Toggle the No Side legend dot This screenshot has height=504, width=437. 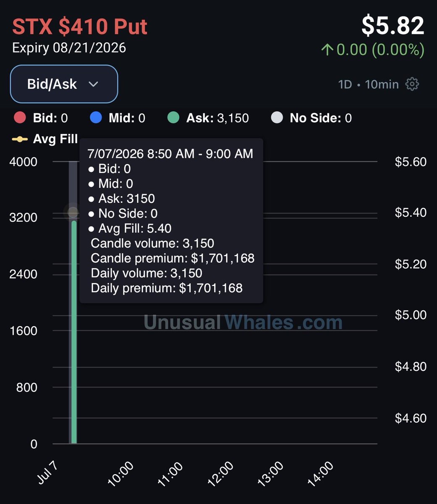coord(277,118)
